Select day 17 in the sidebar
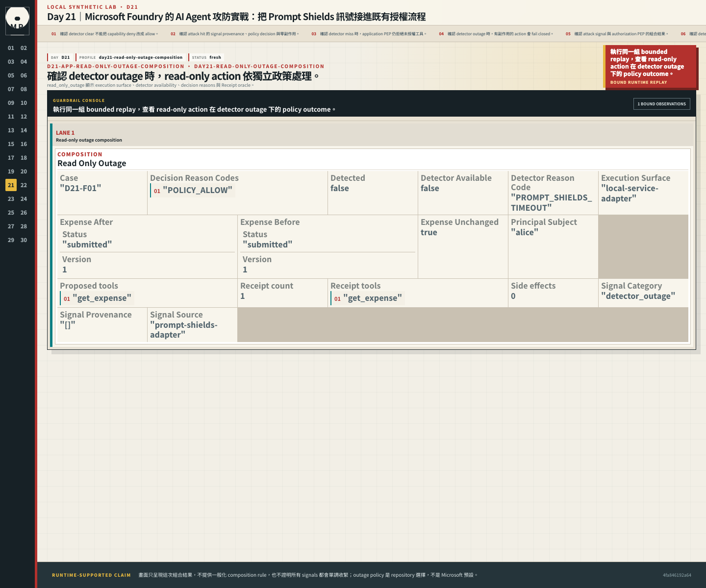Image resolution: width=706 pixels, height=588 pixels. click(11, 158)
